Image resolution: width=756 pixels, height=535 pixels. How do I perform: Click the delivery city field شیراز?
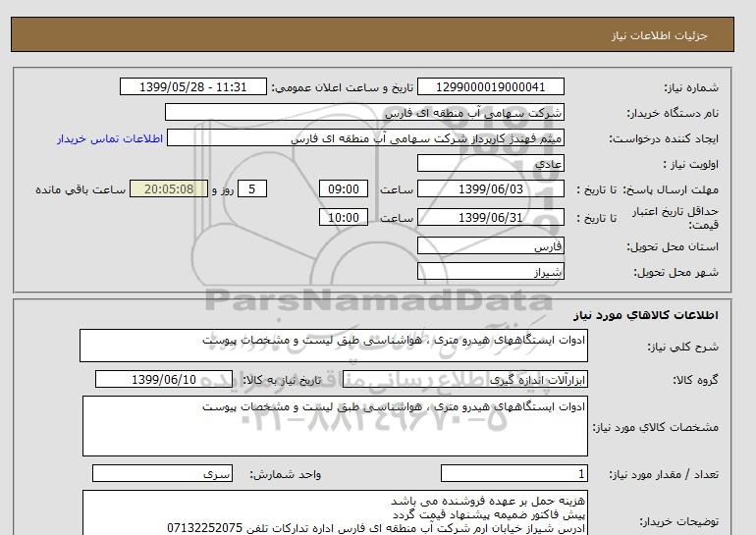[x=490, y=271]
